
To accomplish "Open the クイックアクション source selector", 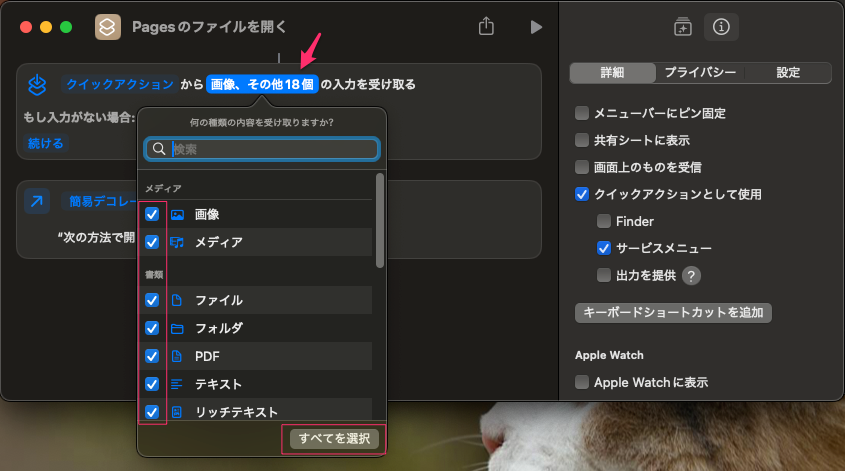I will coord(119,84).
